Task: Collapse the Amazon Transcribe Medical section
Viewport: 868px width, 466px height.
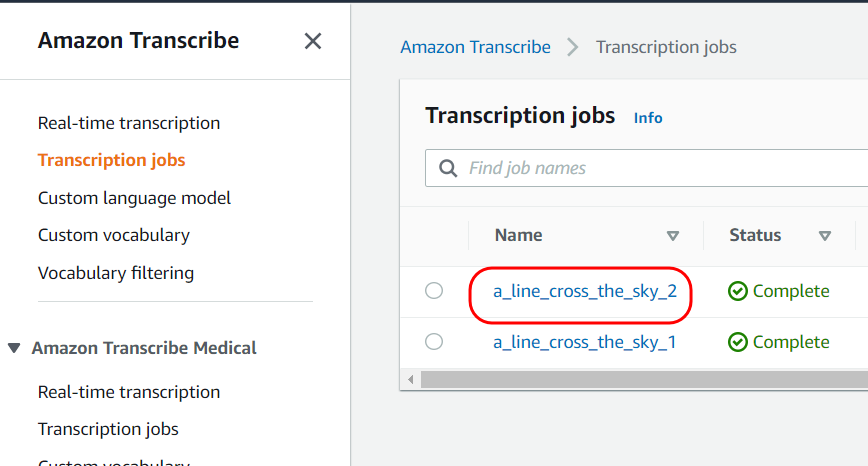Action: 14,348
